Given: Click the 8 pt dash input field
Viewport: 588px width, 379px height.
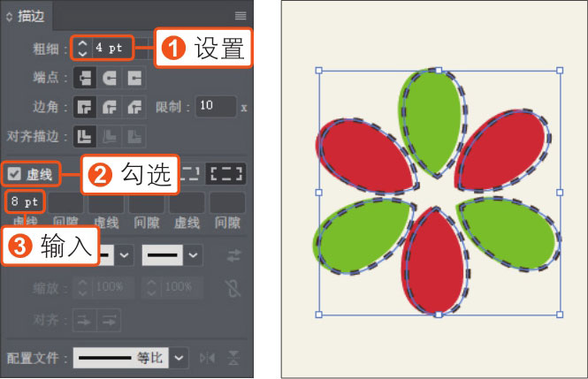Looking at the screenshot, I should [25, 201].
